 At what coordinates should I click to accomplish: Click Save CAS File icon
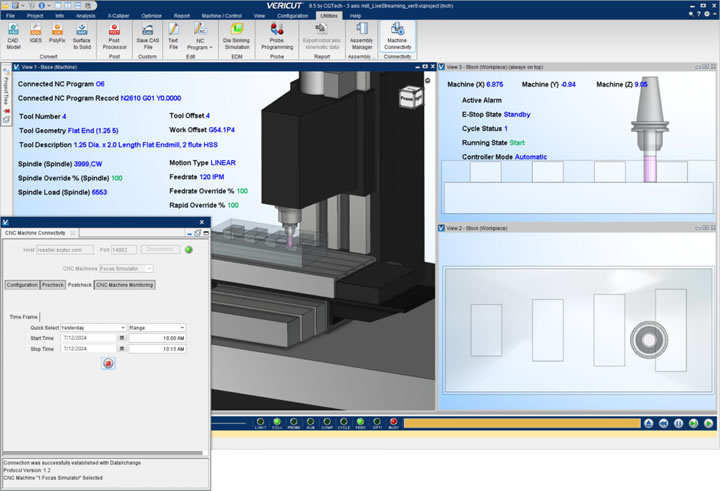(147, 36)
